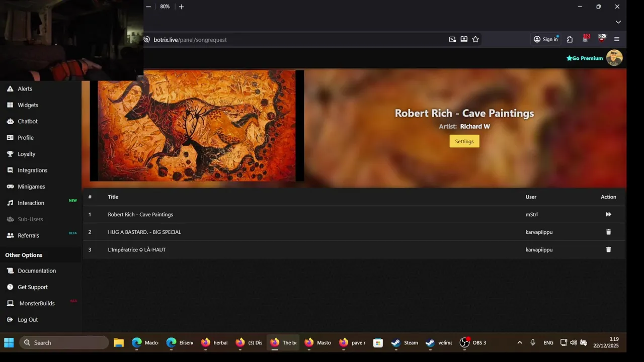Open the browser extensions puzzle icon
644x362 pixels.
(x=570, y=39)
